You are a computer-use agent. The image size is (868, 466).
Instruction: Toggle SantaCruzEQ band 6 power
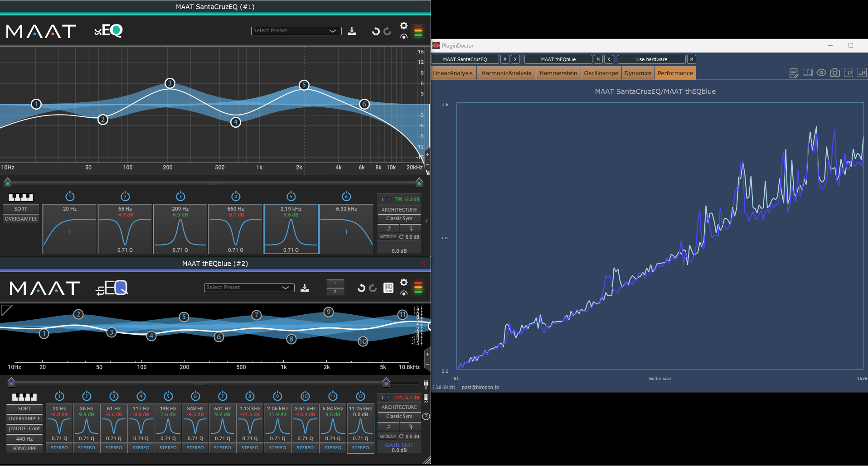click(346, 196)
